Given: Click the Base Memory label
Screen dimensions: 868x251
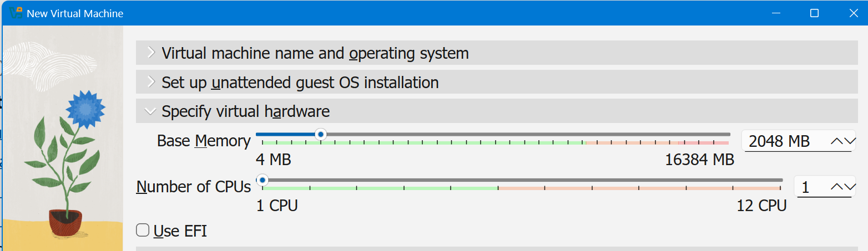Looking at the screenshot, I should pyautogui.click(x=203, y=141).
